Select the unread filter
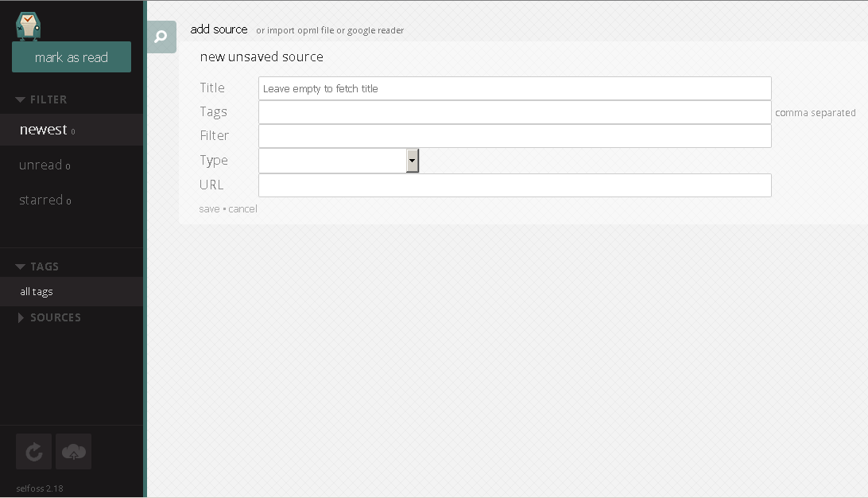Viewport: 868px width, 498px height. (72, 165)
